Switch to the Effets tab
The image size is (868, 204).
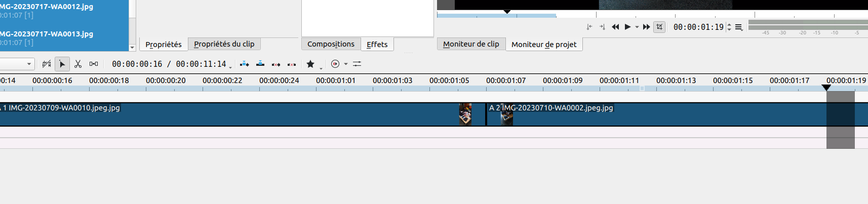[x=377, y=44]
